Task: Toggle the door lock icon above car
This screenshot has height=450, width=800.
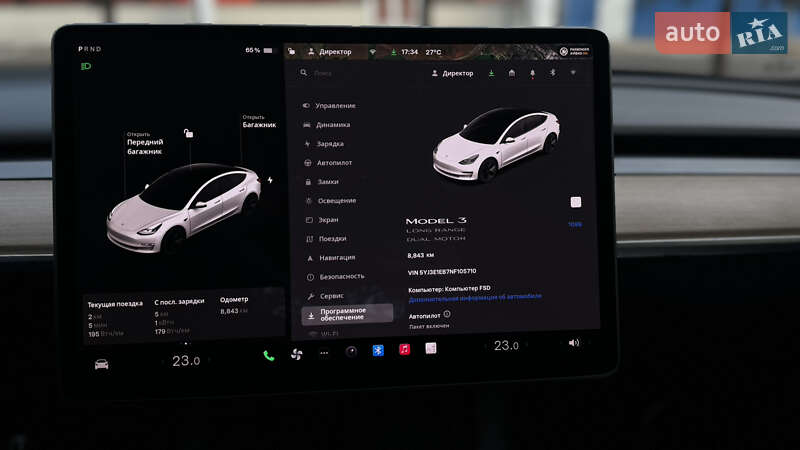Action: click(188, 132)
